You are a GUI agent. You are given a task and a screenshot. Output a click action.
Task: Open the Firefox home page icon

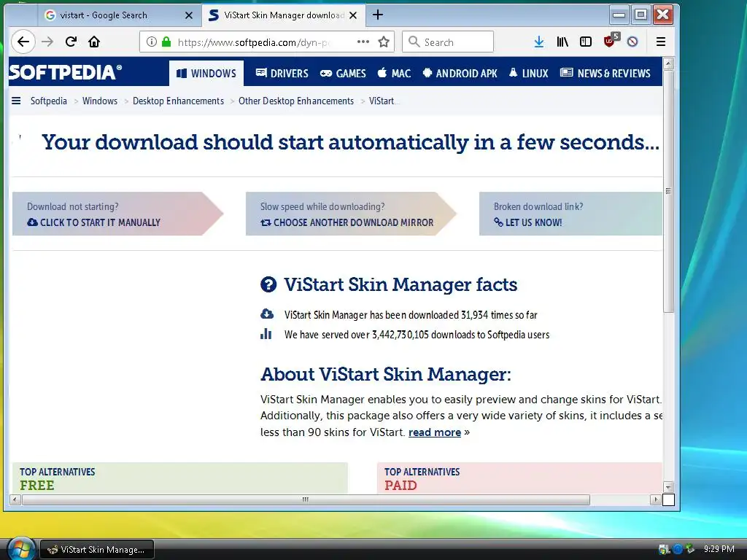click(x=94, y=42)
